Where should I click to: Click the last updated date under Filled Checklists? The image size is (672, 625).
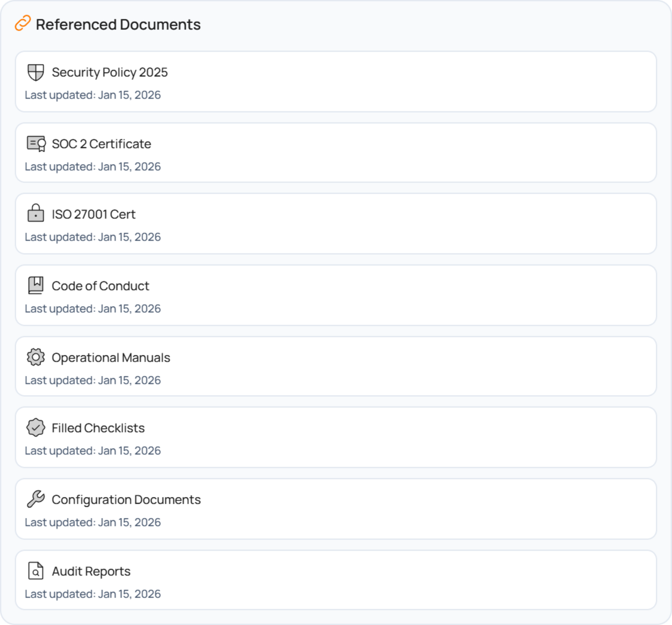(93, 451)
